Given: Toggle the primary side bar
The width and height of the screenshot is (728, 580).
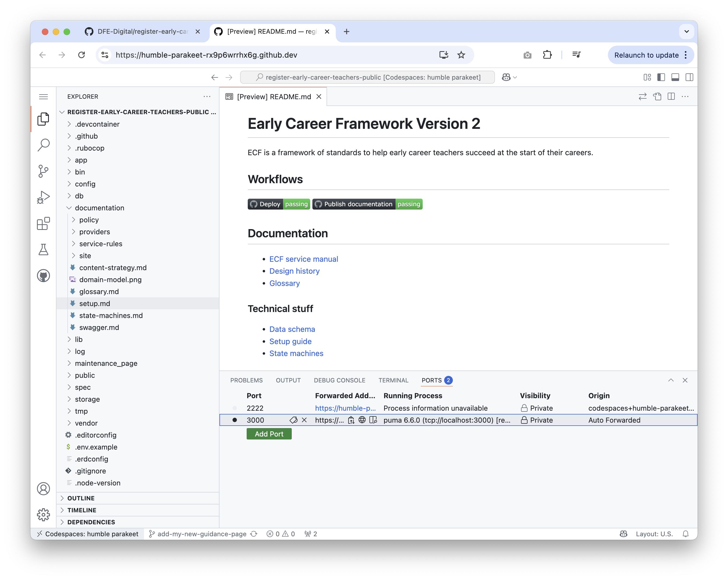Looking at the screenshot, I should coord(661,77).
